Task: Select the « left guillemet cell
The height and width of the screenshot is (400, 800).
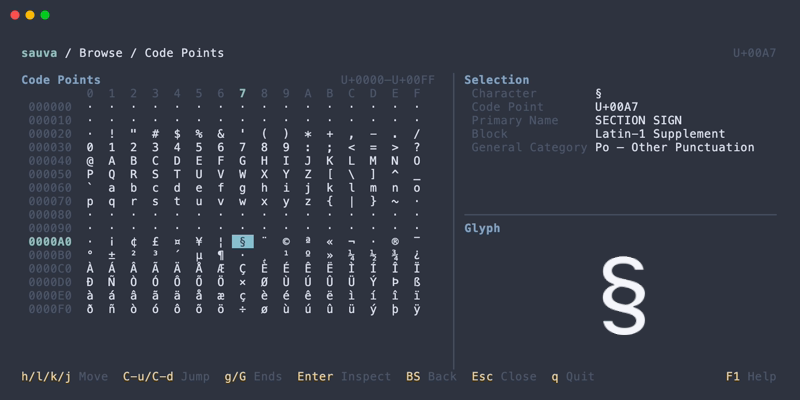Action: pyautogui.click(x=330, y=241)
